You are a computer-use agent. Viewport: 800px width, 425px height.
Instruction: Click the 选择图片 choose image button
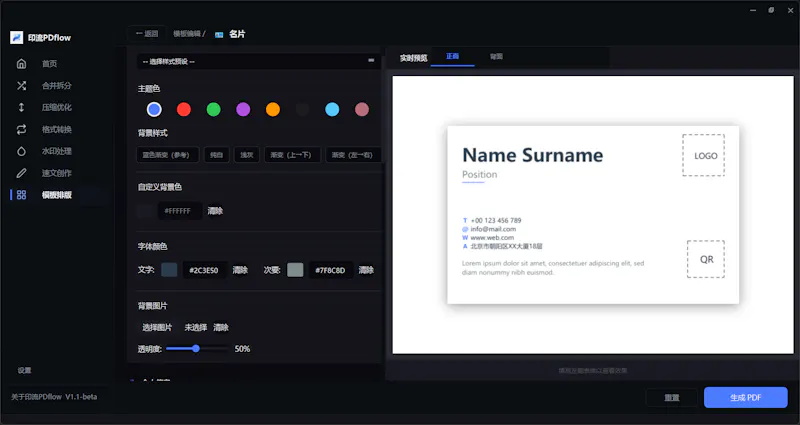(x=157, y=328)
